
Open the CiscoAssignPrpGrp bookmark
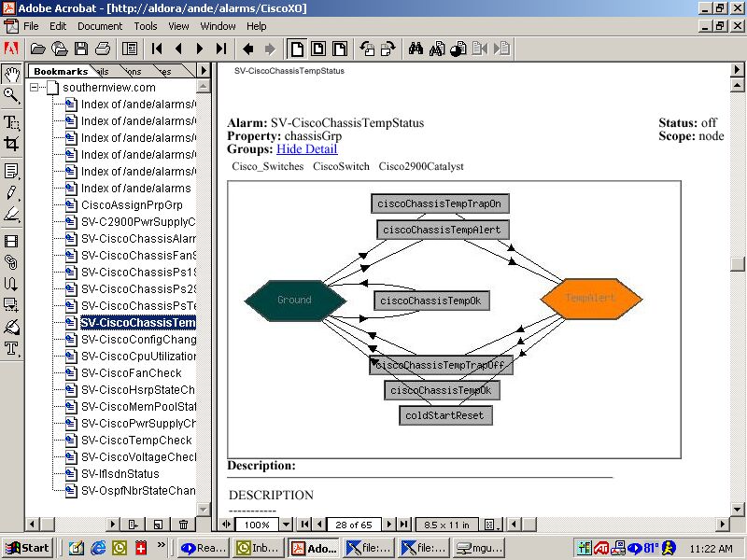(x=132, y=205)
